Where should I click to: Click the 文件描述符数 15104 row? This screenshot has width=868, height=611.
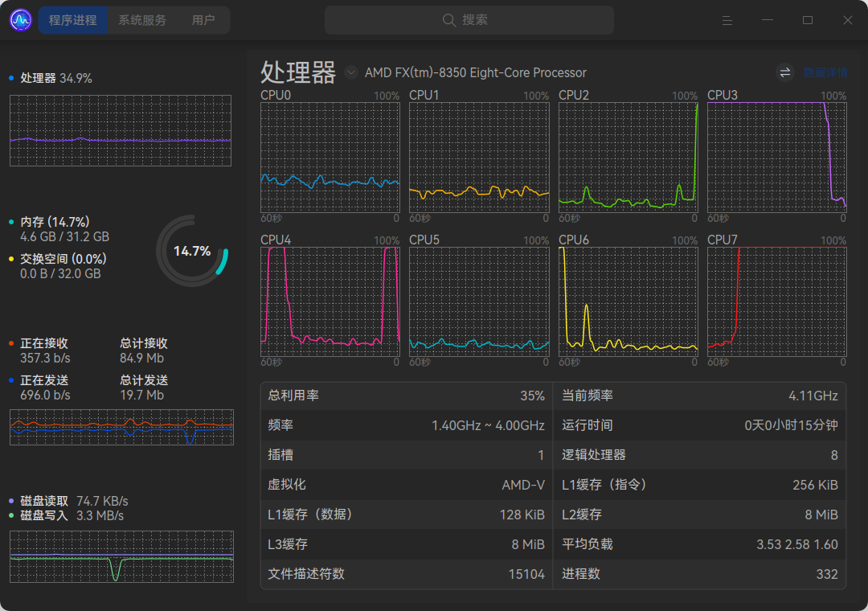(407, 574)
